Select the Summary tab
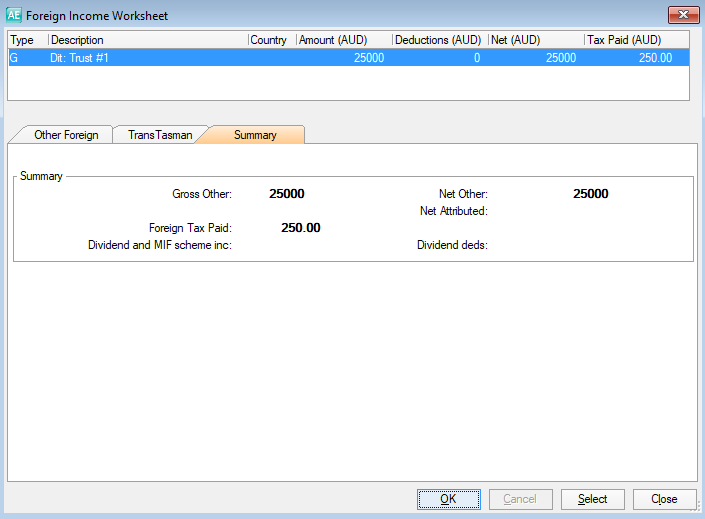Viewport: 705px width, 519px height. (254, 135)
